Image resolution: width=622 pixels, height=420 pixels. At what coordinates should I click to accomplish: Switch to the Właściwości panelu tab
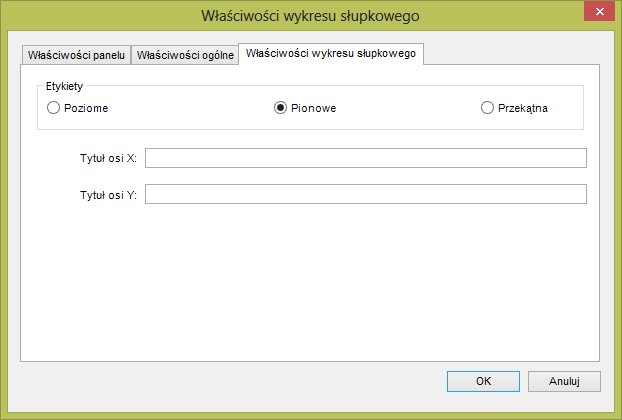[x=76, y=55]
